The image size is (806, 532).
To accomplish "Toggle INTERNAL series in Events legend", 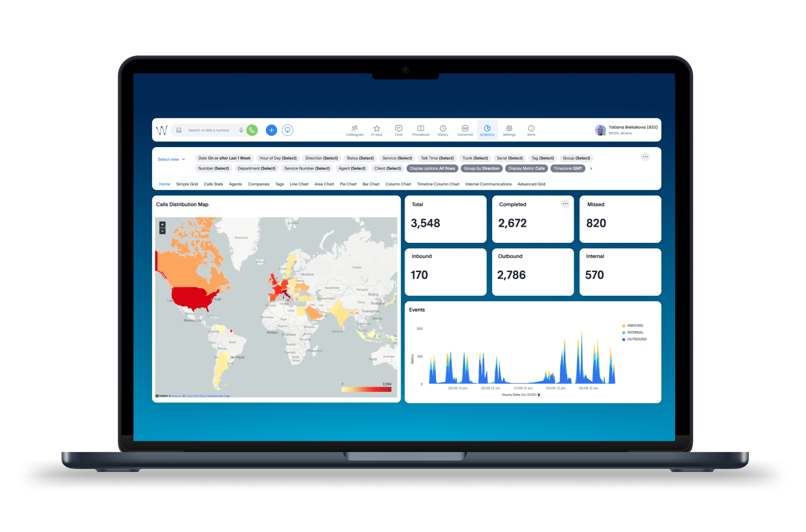I will [635, 332].
